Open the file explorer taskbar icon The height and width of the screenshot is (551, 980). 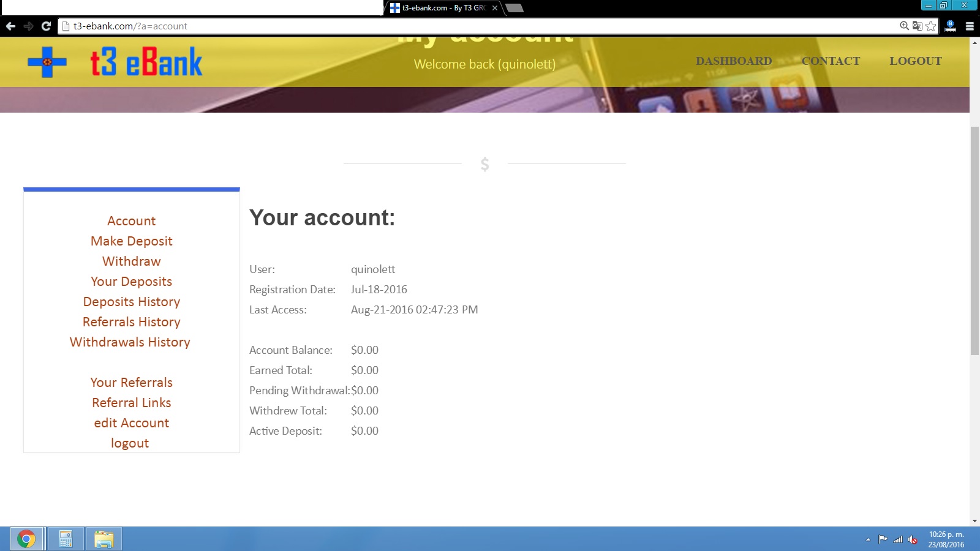tap(104, 539)
